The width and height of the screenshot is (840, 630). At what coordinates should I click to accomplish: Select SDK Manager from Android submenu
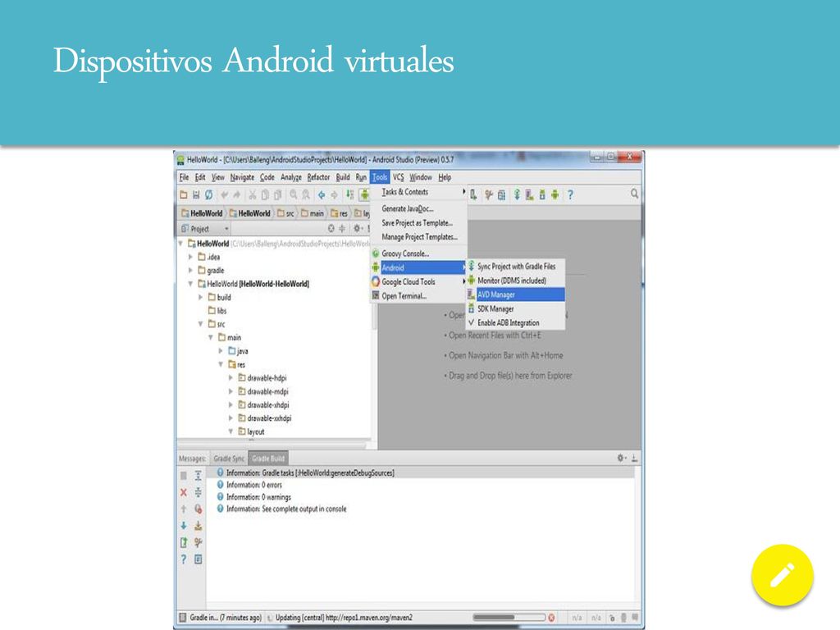point(517,309)
